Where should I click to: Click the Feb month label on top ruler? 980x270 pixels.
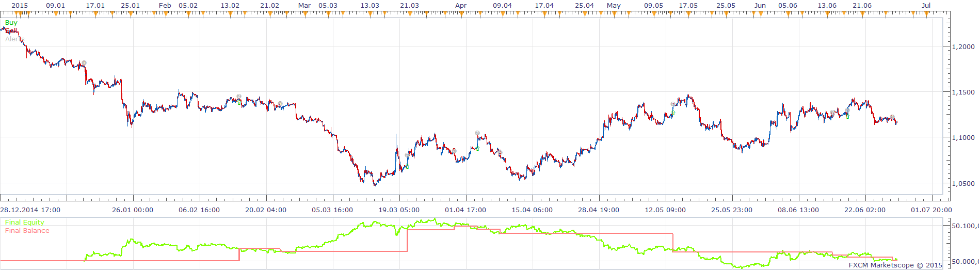click(165, 5)
